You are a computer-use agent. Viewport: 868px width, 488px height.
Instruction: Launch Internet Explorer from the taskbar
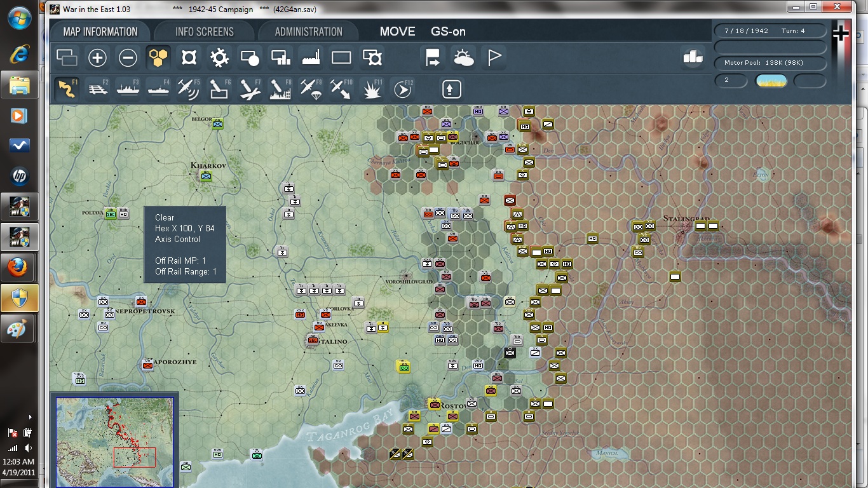pyautogui.click(x=19, y=54)
